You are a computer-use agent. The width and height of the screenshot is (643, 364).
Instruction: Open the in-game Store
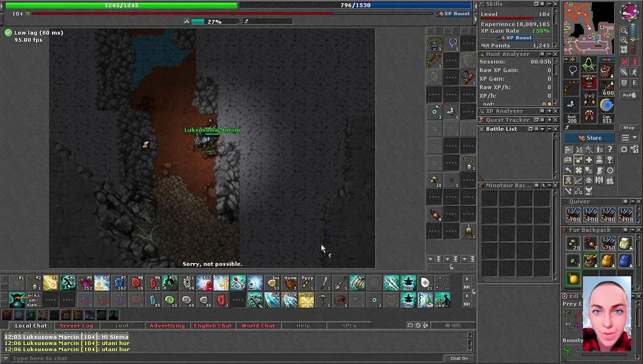click(x=590, y=138)
